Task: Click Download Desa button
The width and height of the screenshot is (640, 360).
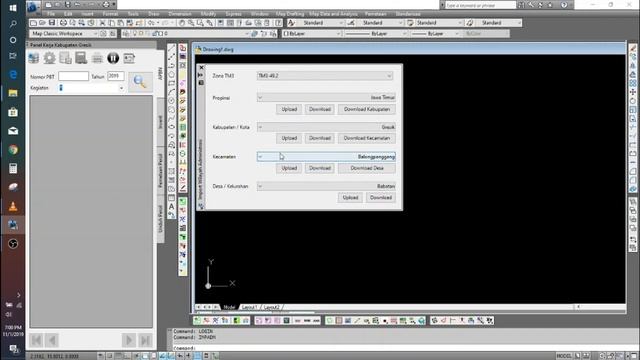Action: coord(367,168)
